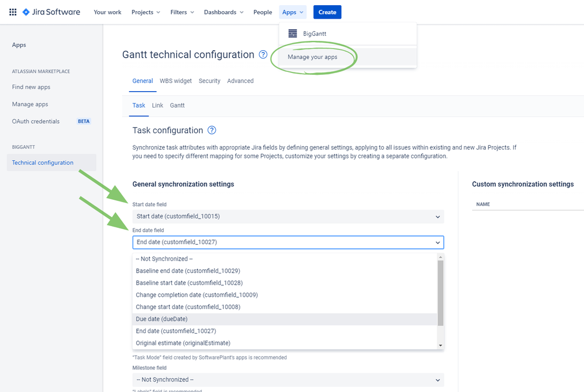Click the End date field dropdown
Image resolution: width=584 pixels, height=392 pixels.
[288, 242]
